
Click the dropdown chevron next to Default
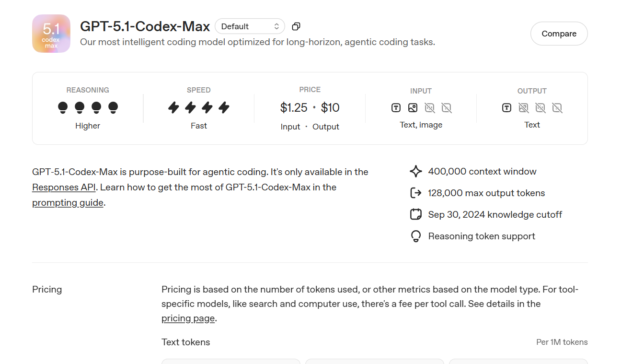click(x=276, y=26)
